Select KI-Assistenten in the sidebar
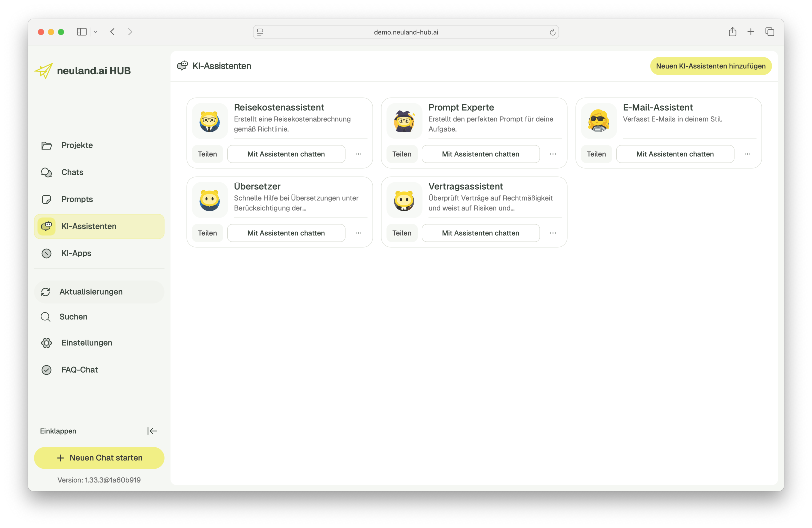This screenshot has width=812, height=528. 99,226
